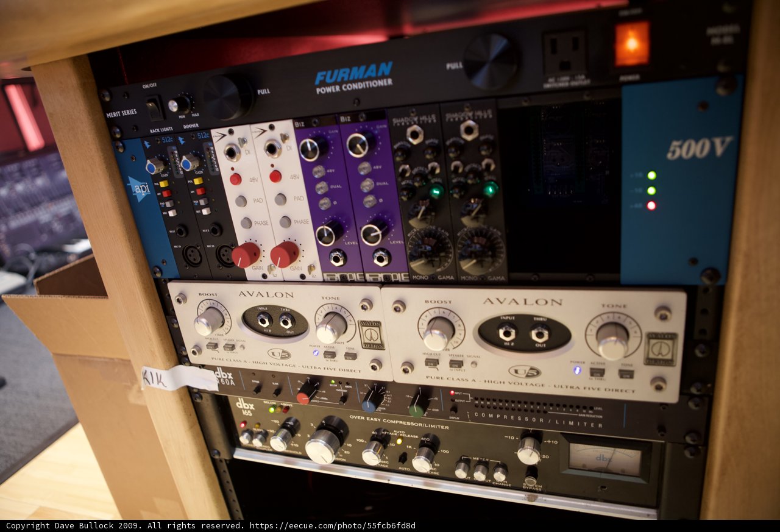Click the INPUT jack on the left Avalon U5
This screenshot has height=532, width=780.
264,320
